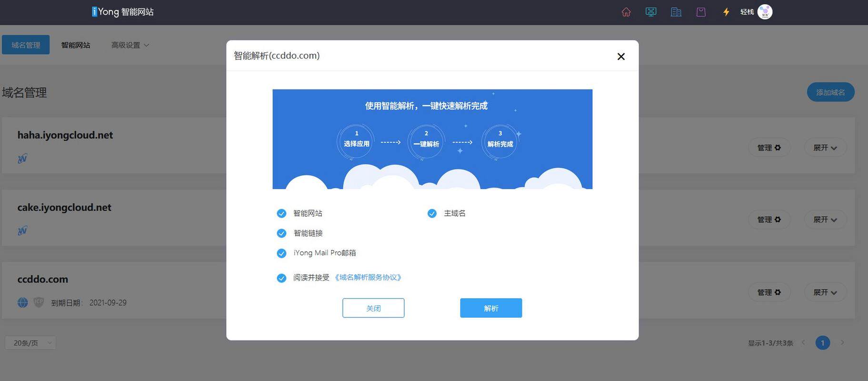The height and width of the screenshot is (381, 868).
Task: Click the yellow lightning bolt icon
Action: (x=726, y=12)
